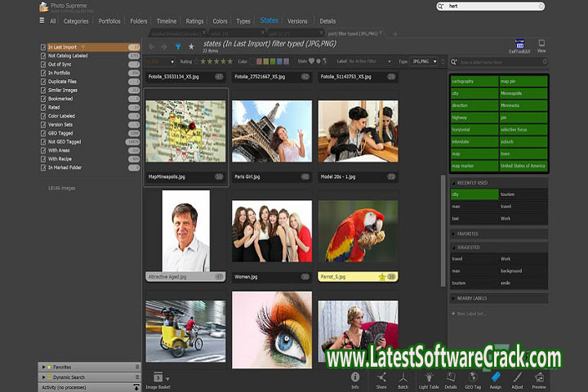Assign the 'United States of America' label

point(523,166)
